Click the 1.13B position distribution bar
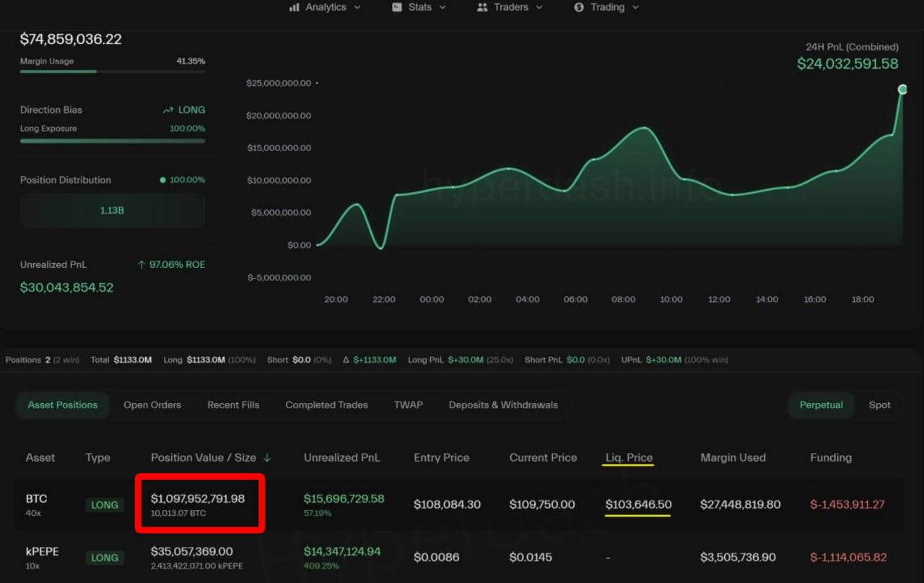The image size is (924, 583). point(113,210)
